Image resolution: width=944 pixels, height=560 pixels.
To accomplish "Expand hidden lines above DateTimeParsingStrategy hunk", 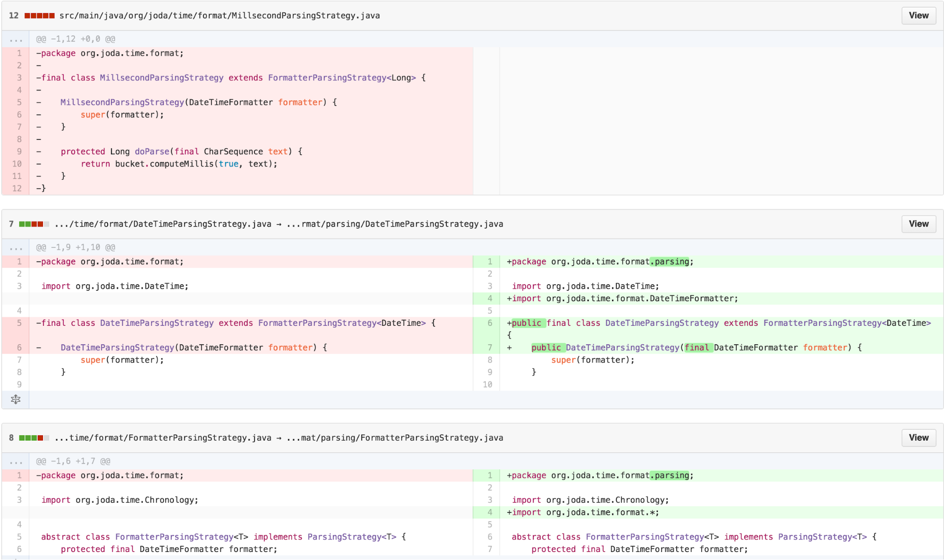I will click(x=16, y=247).
